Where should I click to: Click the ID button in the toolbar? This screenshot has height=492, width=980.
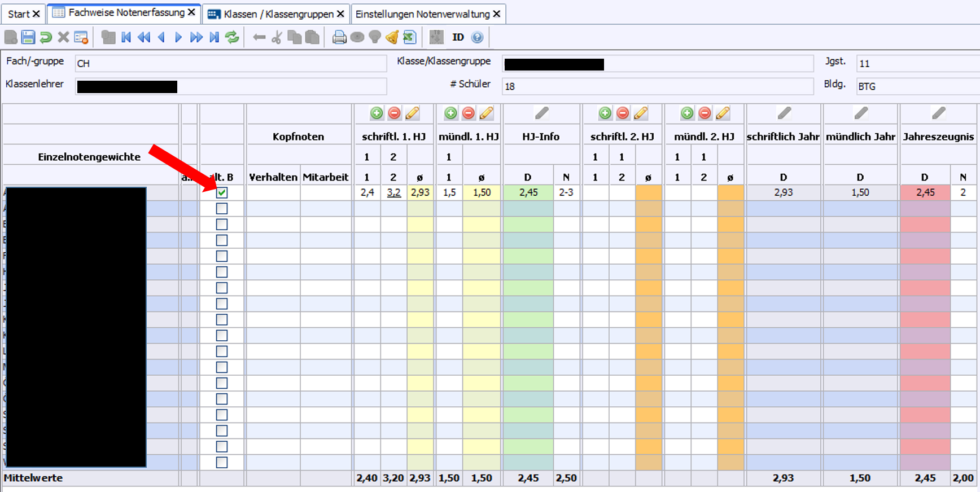[x=458, y=37]
